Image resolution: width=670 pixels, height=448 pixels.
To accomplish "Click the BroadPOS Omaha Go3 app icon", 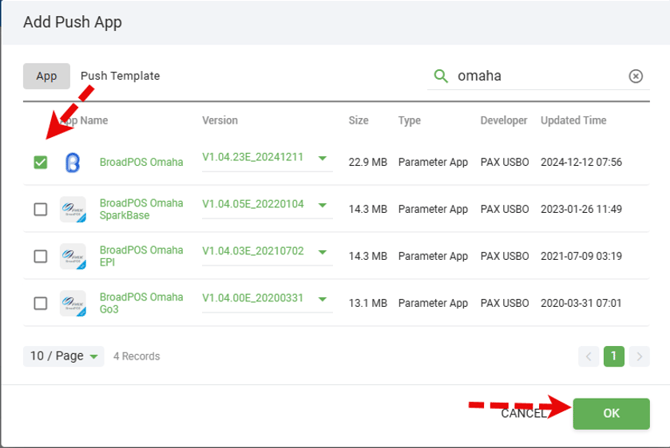I will (72, 302).
